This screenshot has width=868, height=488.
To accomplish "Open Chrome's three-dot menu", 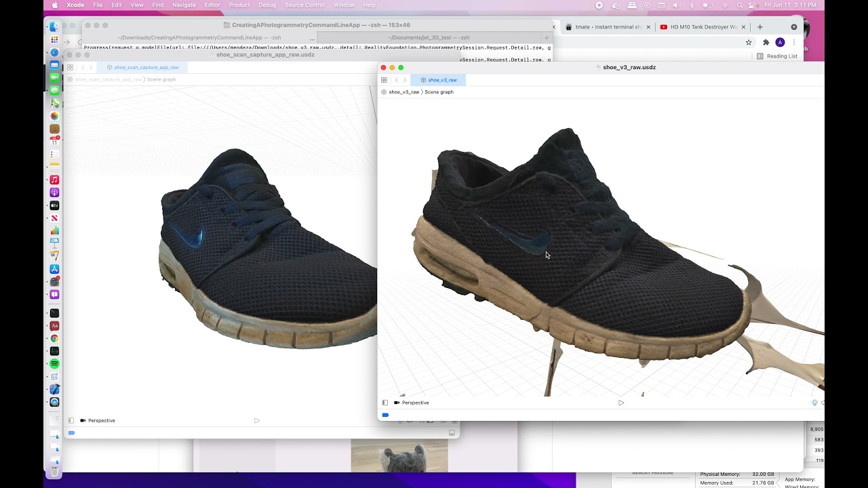I will pyautogui.click(x=793, y=42).
